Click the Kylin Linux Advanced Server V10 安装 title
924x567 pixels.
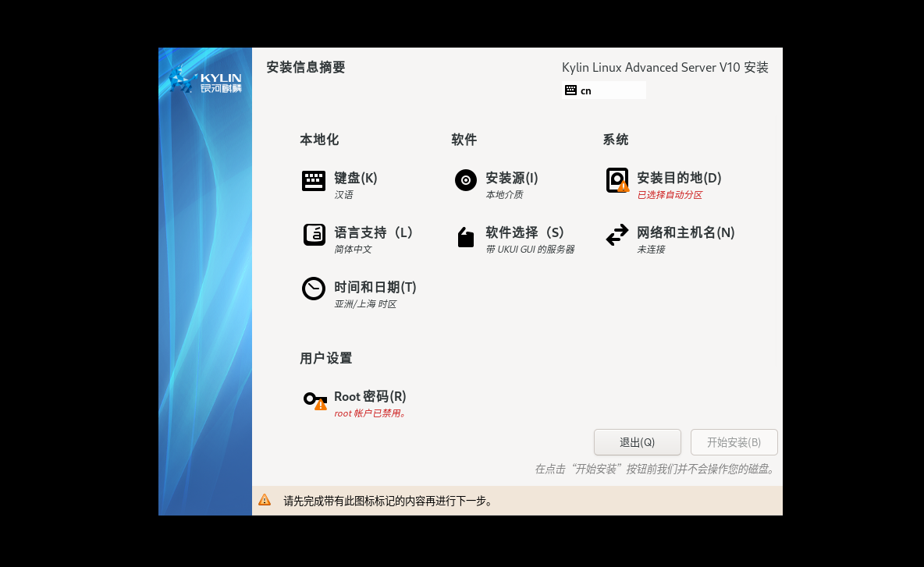665,67
